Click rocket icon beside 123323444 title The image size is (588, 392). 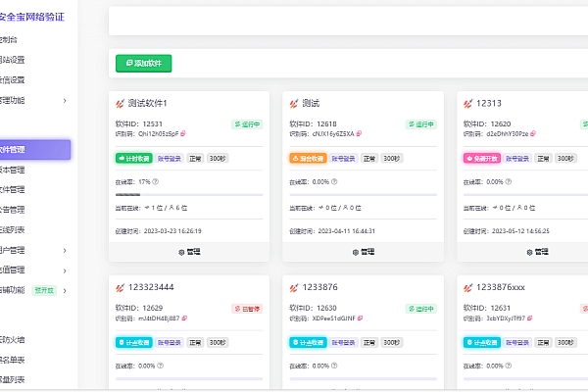coord(120,288)
